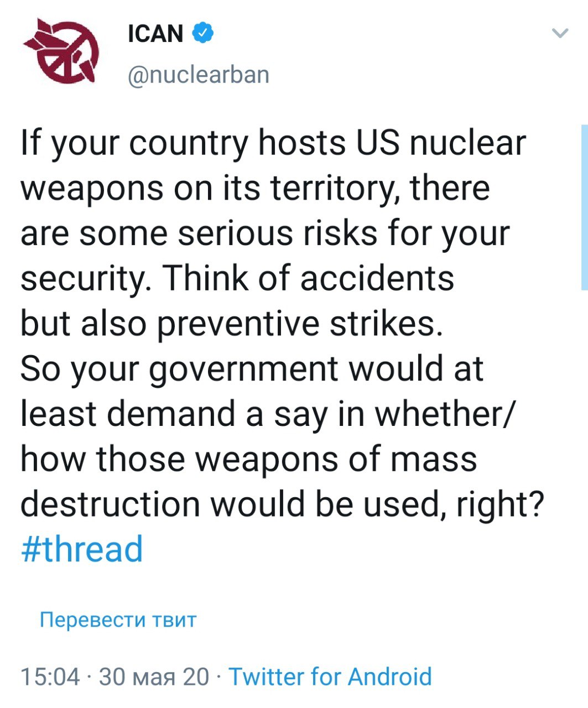Click the "Перевести твит" translate link
The width and height of the screenshot is (588, 708).
click(x=118, y=619)
